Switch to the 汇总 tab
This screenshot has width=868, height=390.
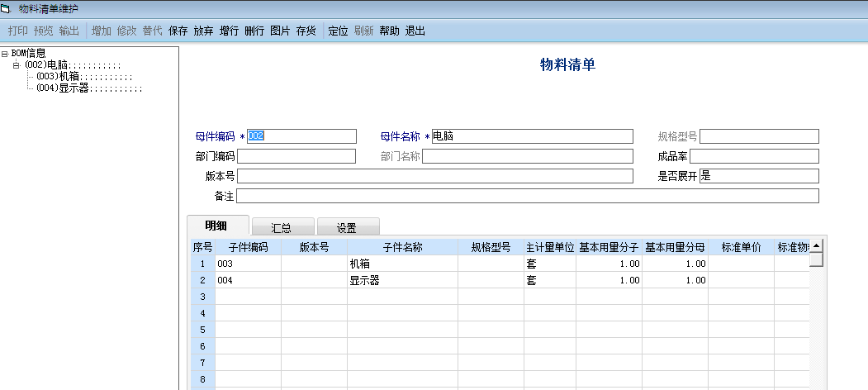[x=282, y=226]
